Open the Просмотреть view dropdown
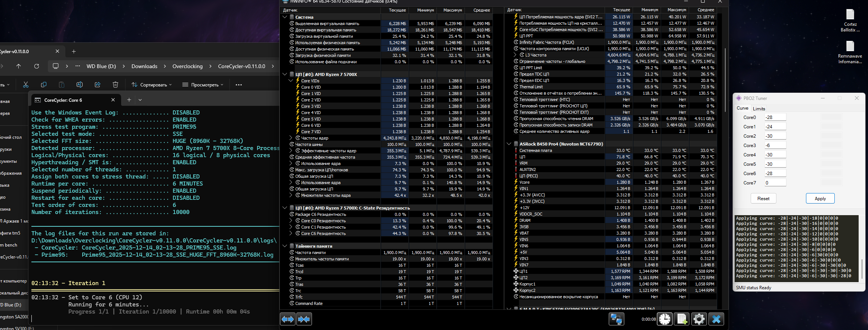Image resolution: width=868 pixels, height=330 pixels. (x=203, y=85)
